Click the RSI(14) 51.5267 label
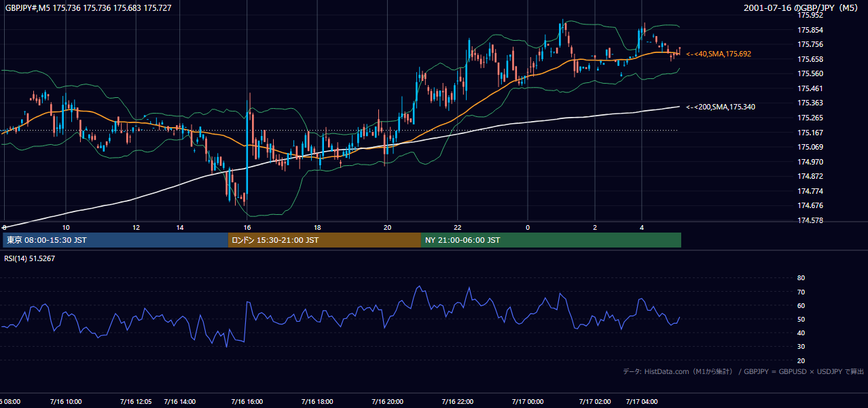 click(x=30, y=258)
